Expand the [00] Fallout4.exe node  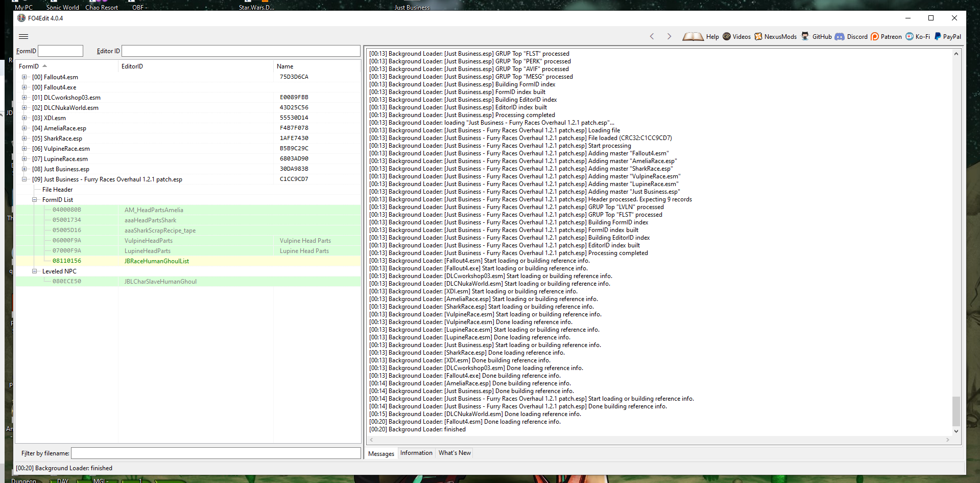point(24,87)
